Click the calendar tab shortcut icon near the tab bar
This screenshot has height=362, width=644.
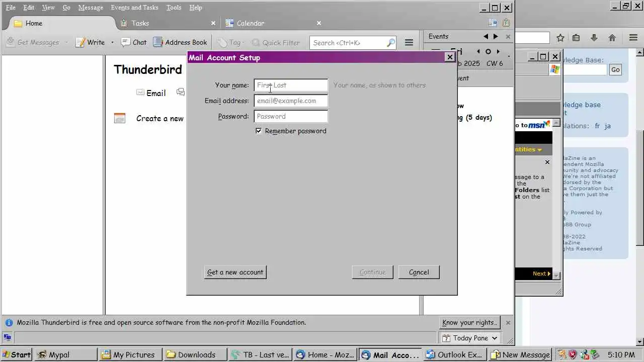[493, 23]
